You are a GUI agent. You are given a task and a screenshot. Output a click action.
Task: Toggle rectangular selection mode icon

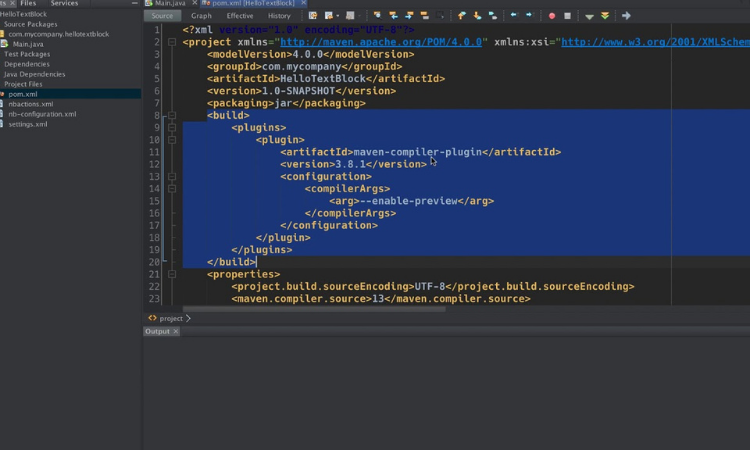point(440,16)
